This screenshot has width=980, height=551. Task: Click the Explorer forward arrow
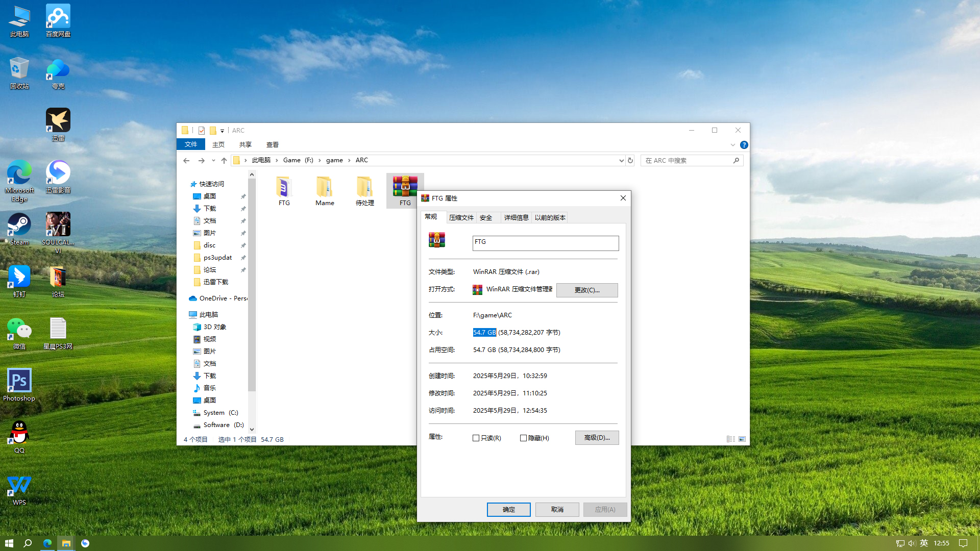[201, 160]
